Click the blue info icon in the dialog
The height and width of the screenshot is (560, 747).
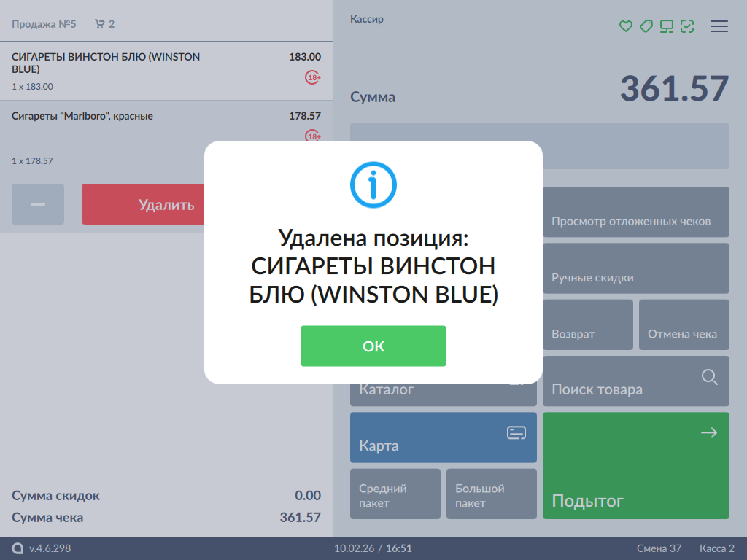click(373, 184)
